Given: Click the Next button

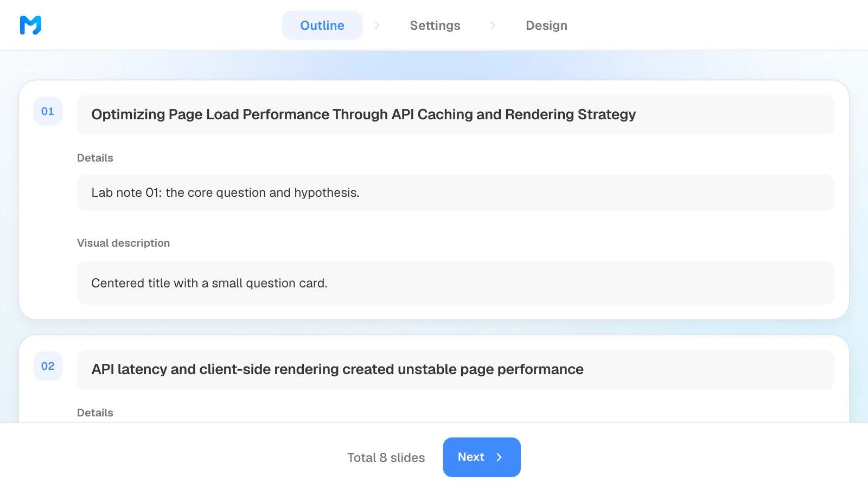Looking at the screenshot, I should pos(482,457).
